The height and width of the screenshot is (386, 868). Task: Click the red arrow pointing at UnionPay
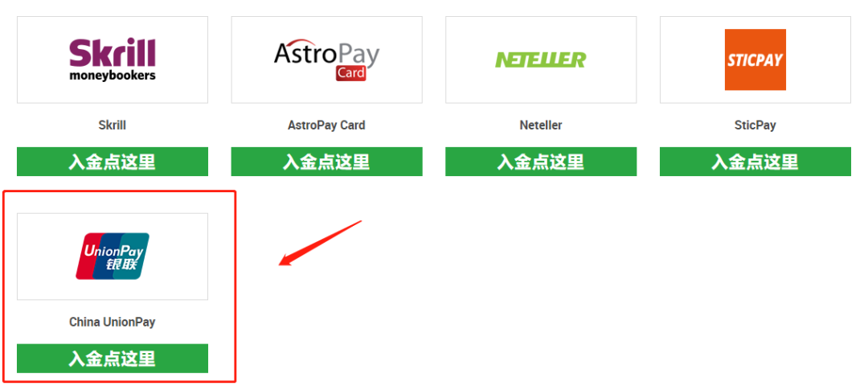[x=319, y=243]
